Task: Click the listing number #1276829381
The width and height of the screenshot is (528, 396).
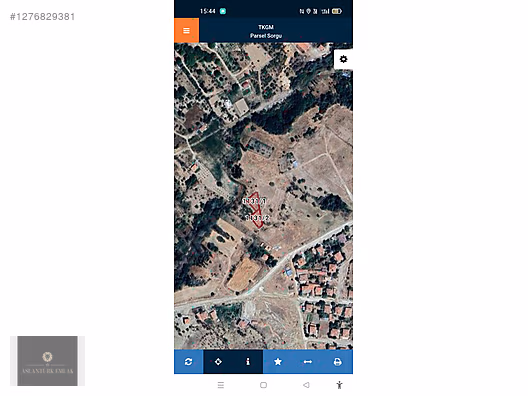Action: point(42,17)
